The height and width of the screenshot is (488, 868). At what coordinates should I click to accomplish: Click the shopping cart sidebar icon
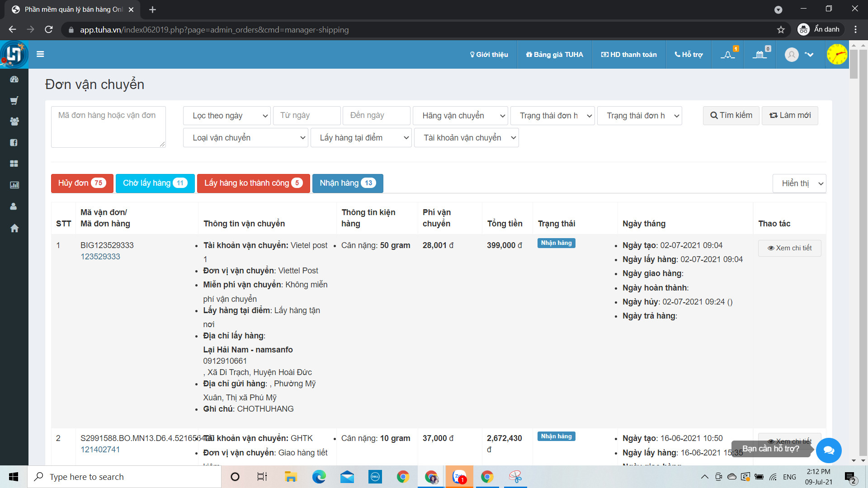(14, 100)
